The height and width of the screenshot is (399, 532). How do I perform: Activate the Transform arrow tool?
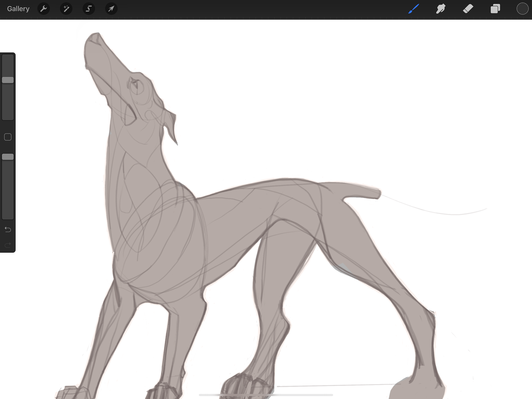pos(111,9)
